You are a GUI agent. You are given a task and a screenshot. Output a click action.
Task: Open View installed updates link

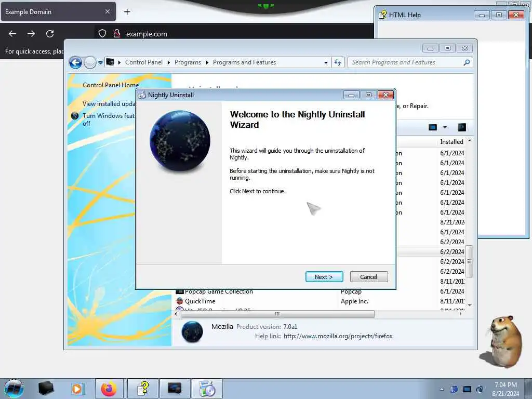(109, 104)
